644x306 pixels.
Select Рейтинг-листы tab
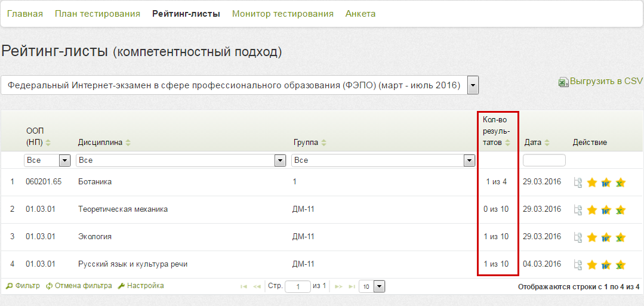[x=186, y=14]
